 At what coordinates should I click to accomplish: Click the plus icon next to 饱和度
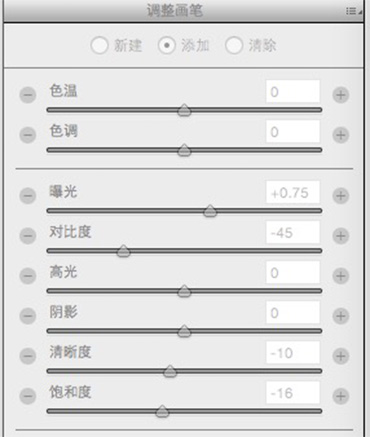[341, 396]
